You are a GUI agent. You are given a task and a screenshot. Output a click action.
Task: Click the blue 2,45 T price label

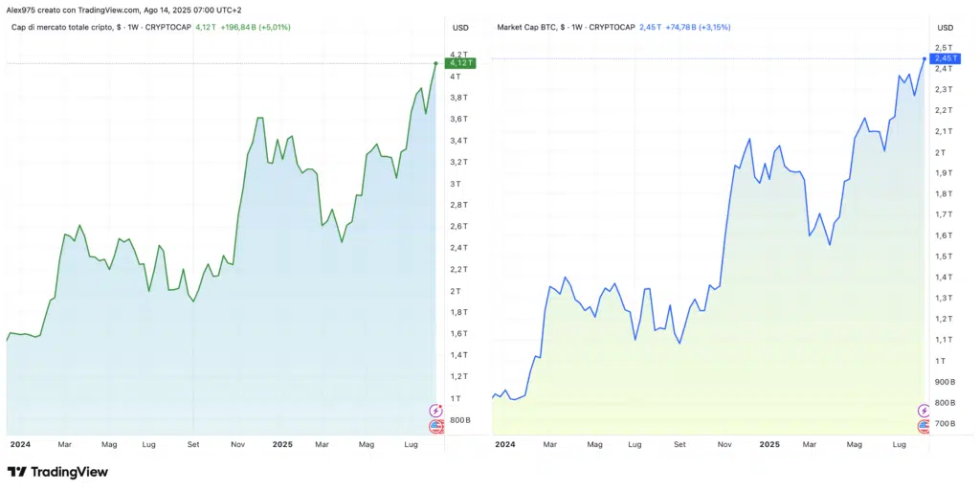coord(944,58)
